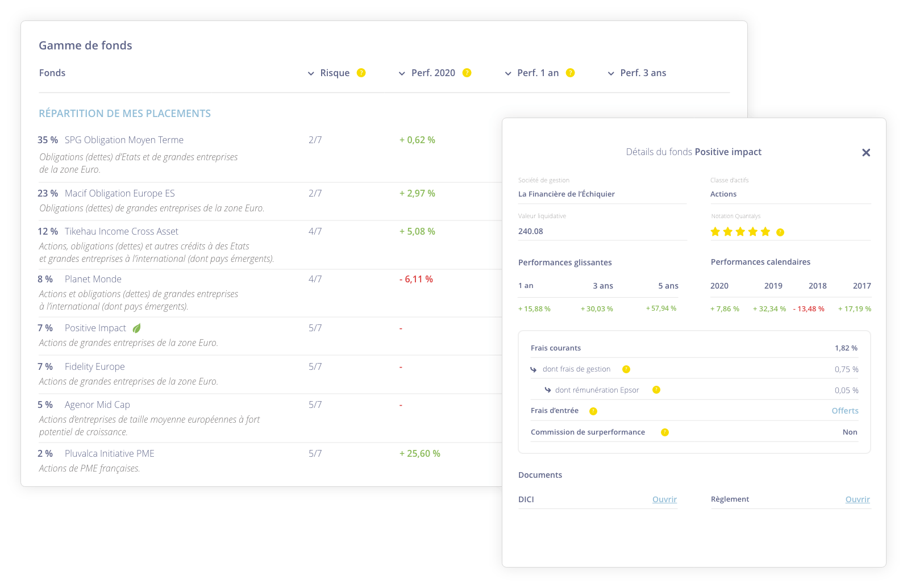Click help icon for rémunération Epsor
The image size is (907, 588).
(x=656, y=390)
